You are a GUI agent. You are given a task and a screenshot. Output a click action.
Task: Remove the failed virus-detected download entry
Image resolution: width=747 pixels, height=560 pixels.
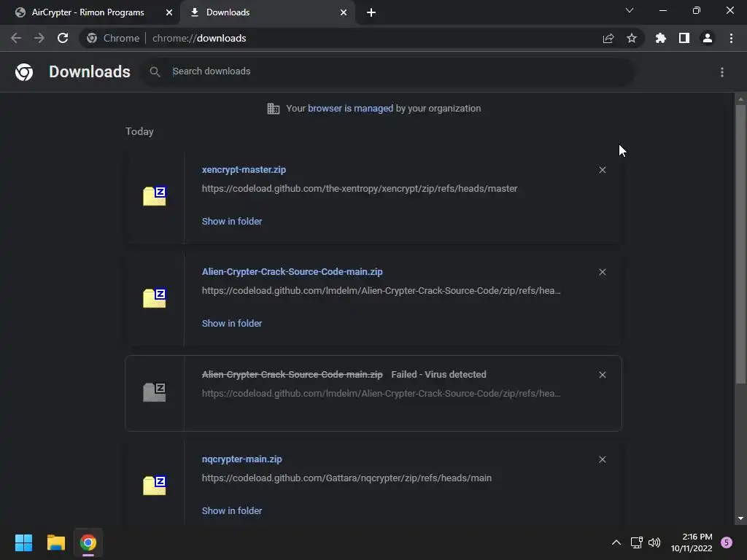click(603, 375)
